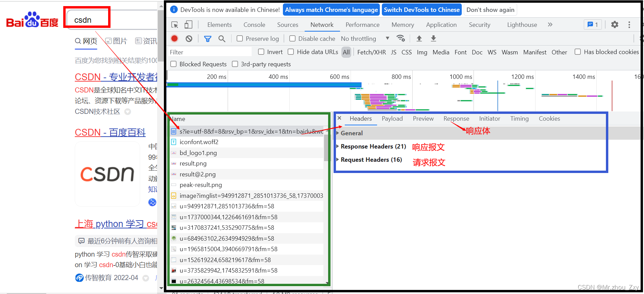Open network search magnifier icon
Viewport: 644px width, 294px height.
[x=222, y=39]
